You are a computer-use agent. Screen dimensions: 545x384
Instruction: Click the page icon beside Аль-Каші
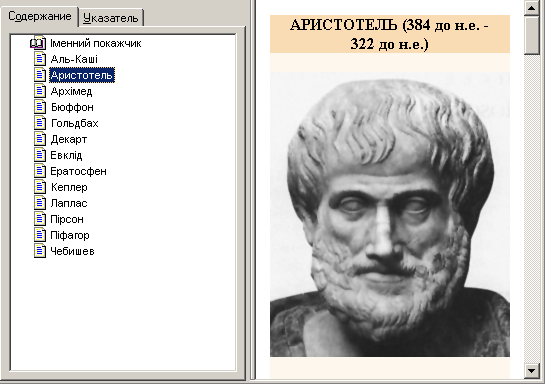[x=40, y=59]
